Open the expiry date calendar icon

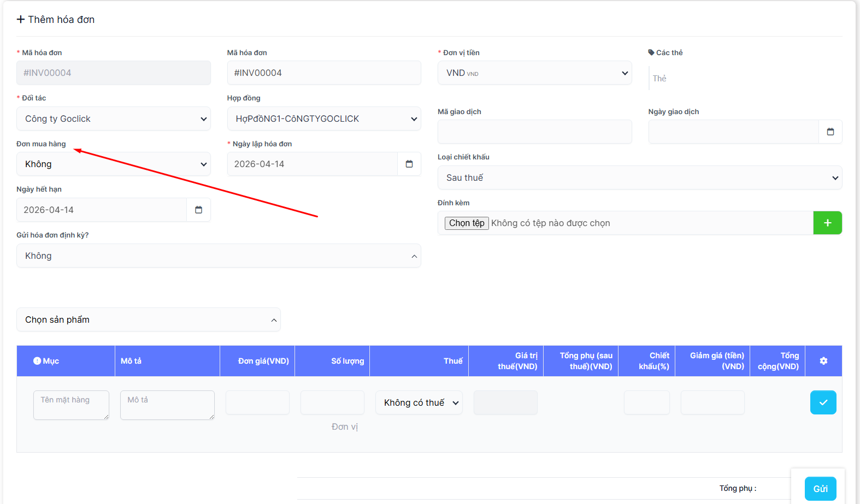[198, 210]
